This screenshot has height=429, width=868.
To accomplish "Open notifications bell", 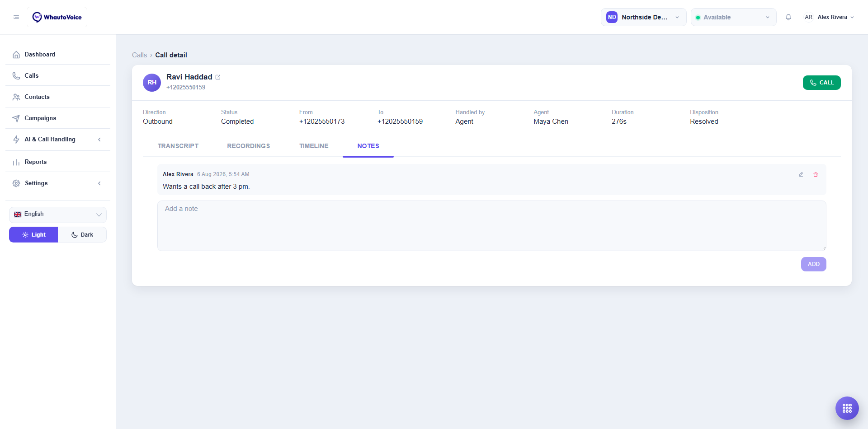I will [x=788, y=17].
